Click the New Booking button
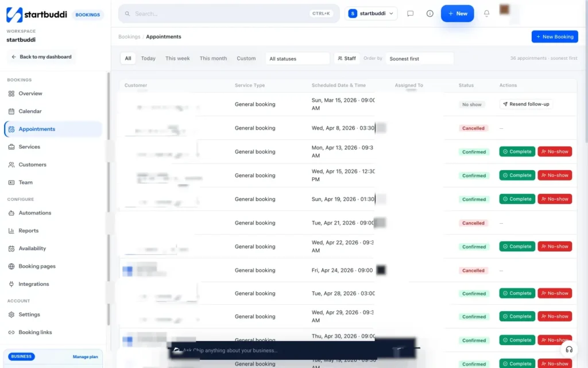Image resolution: width=588 pixels, height=368 pixels. [555, 36]
